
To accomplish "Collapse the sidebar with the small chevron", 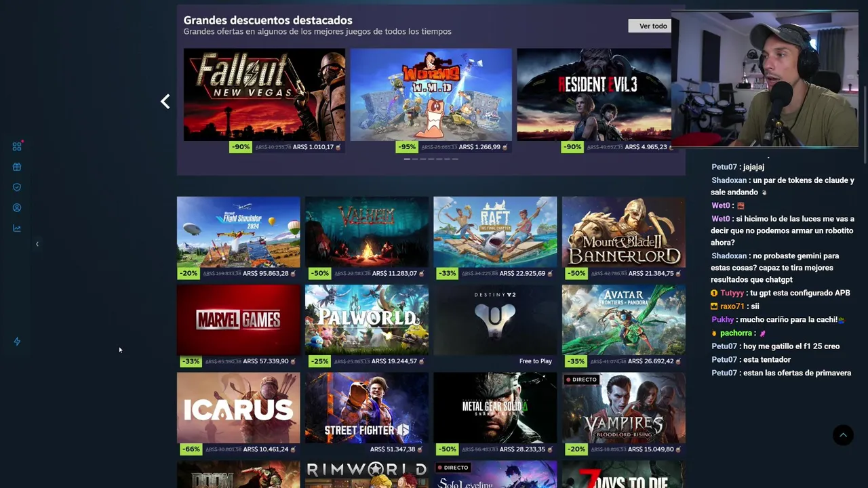I will [37, 244].
